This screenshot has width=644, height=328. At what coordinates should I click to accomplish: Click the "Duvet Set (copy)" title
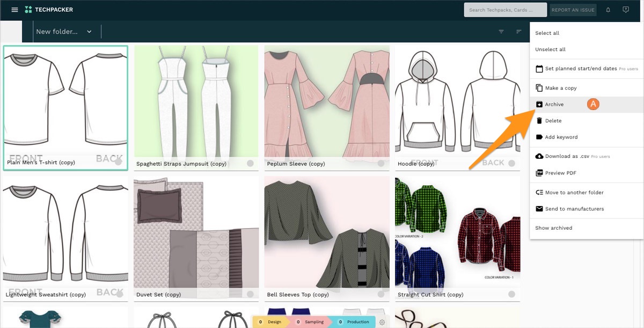point(158,295)
